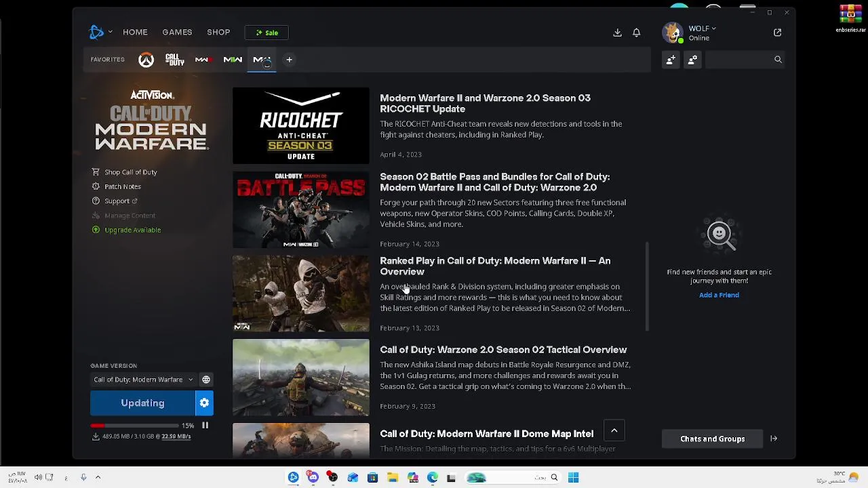The image size is (868, 488).
Task: Click the taskbar volume icon
Action: pyautogui.click(x=38, y=478)
